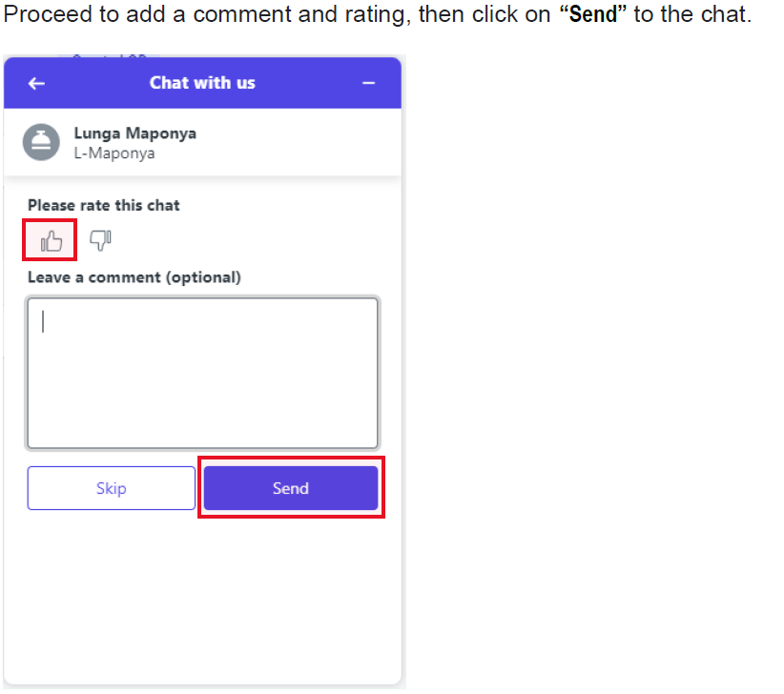Go back using the header arrow
Screen dimensions: 784x694
click(x=36, y=84)
